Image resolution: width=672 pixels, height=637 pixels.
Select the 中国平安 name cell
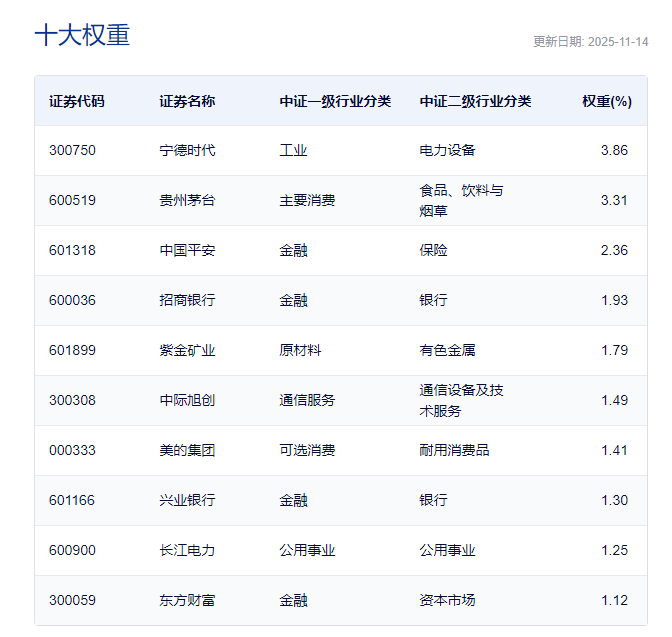[x=187, y=250]
